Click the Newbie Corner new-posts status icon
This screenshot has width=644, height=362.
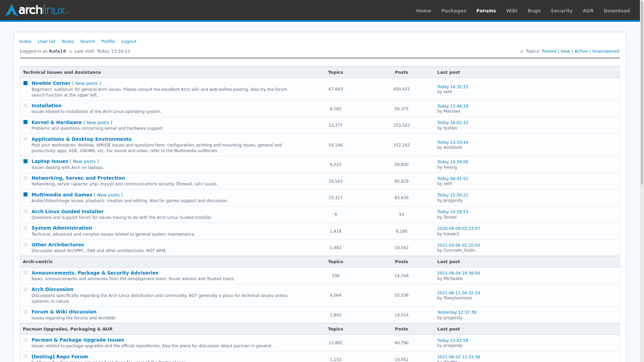pyautogui.click(x=25, y=83)
